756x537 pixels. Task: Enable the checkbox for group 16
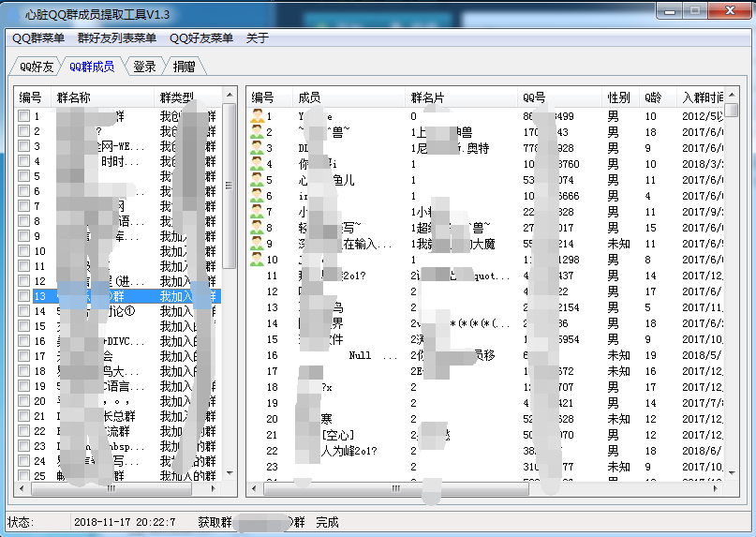(23, 340)
